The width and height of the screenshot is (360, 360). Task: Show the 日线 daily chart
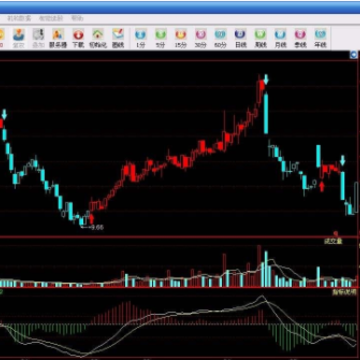point(240,38)
